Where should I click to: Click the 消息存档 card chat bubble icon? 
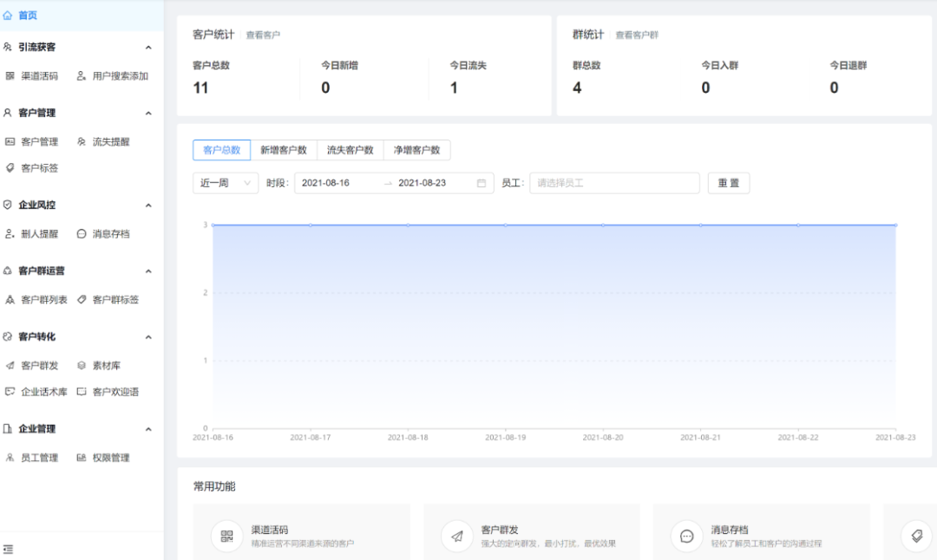tap(686, 536)
